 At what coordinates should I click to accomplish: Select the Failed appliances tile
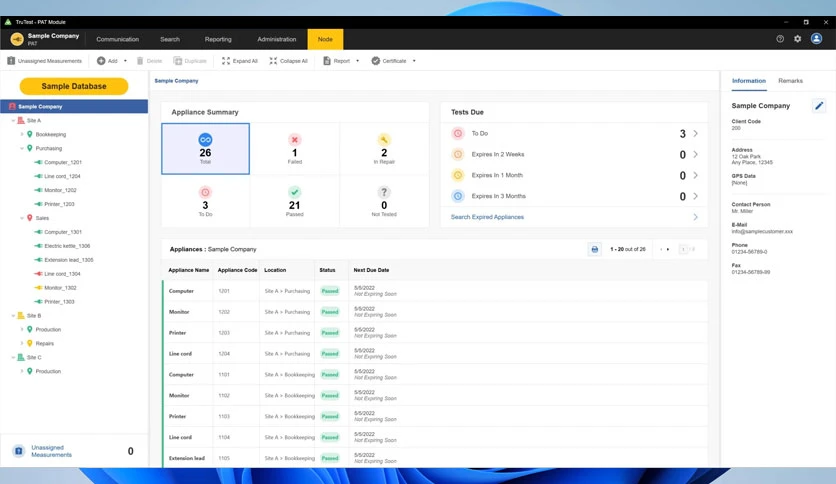294,149
